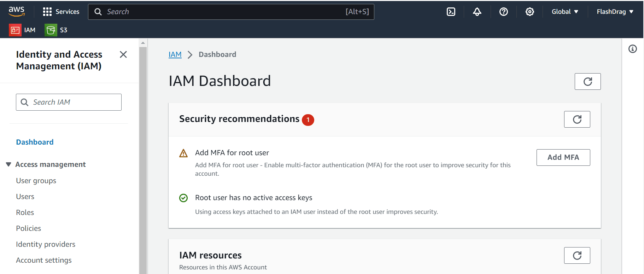Screen dimensions: 644x274
Task: Refresh the Security recommendations panel
Action: click(577, 119)
